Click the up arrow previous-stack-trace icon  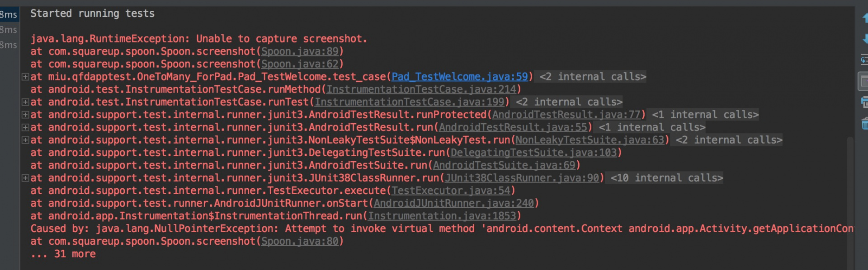pyautogui.click(x=865, y=18)
